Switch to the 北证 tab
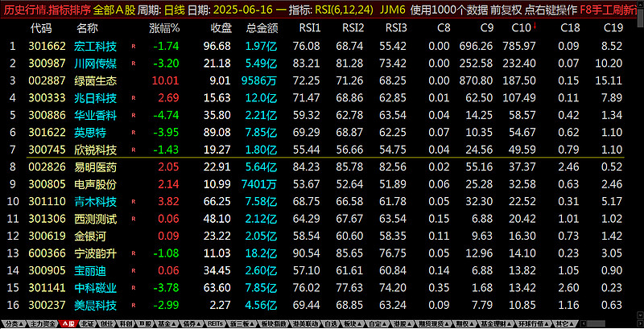The width and height of the screenshot is (644, 329). pyautogui.click(x=88, y=323)
